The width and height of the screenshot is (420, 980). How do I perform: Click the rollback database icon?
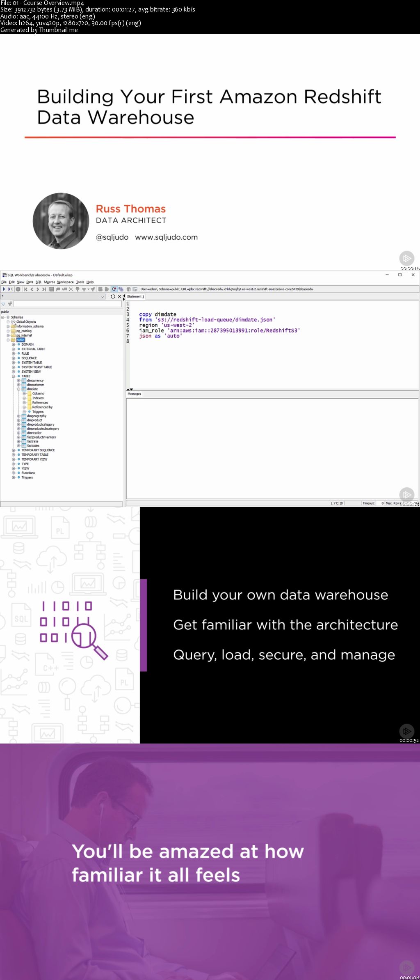click(x=107, y=289)
